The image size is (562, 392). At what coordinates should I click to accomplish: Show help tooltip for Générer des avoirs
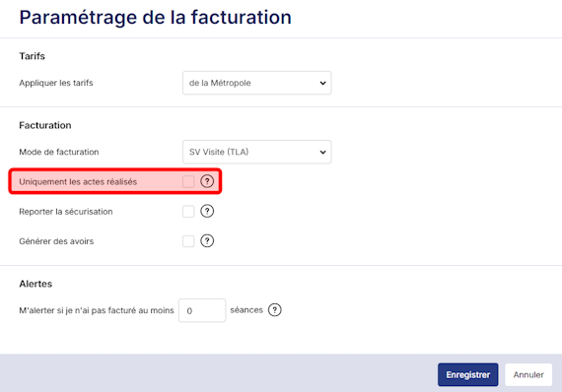[207, 241]
